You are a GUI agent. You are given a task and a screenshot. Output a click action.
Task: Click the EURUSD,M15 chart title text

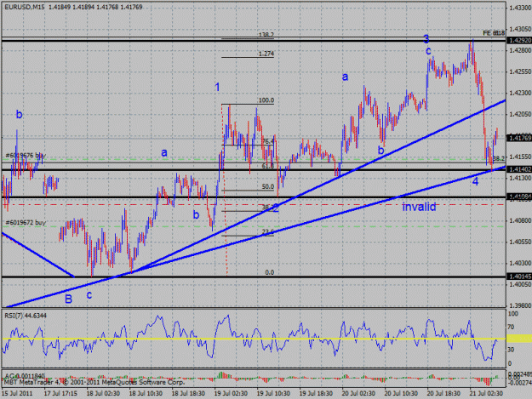click(x=25, y=7)
